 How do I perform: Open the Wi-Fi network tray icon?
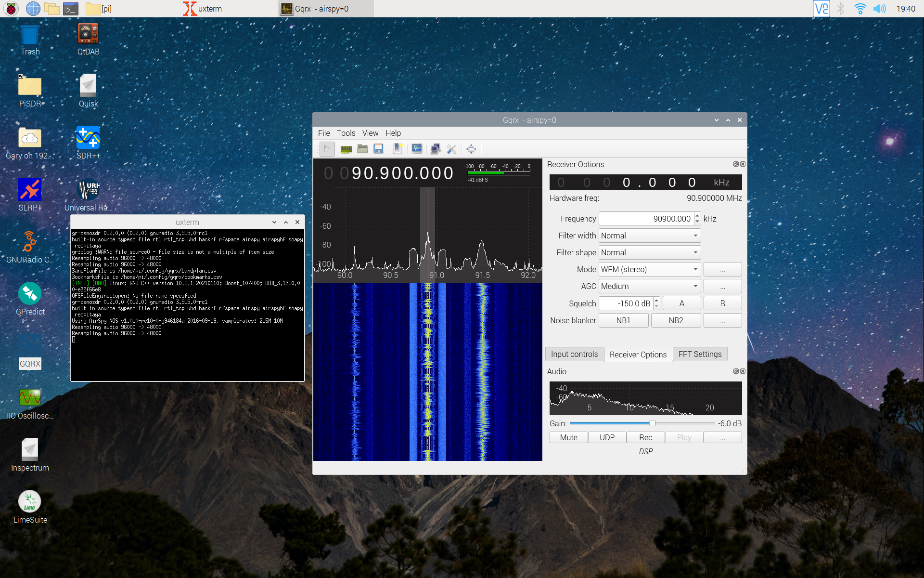(860, 9)
